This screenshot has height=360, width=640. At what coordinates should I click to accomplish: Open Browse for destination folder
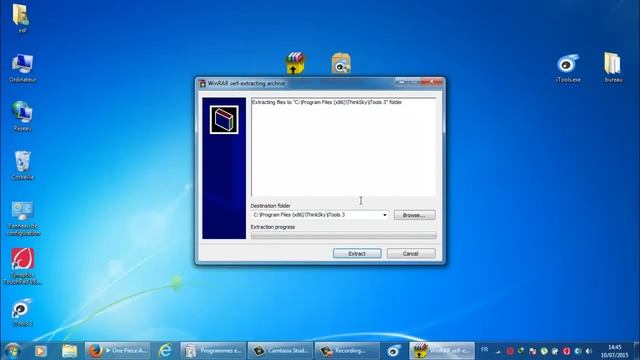tap(414, 215)
